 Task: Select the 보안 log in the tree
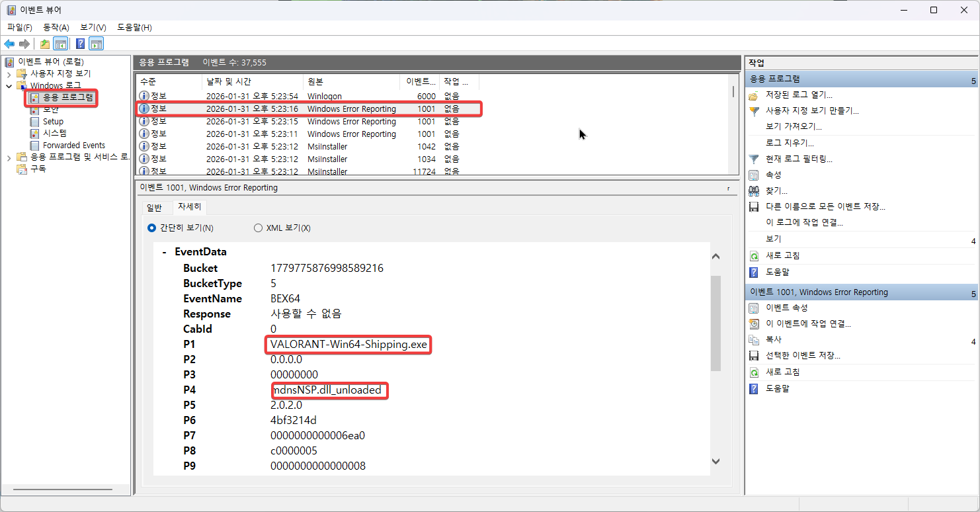click(51, 110)
